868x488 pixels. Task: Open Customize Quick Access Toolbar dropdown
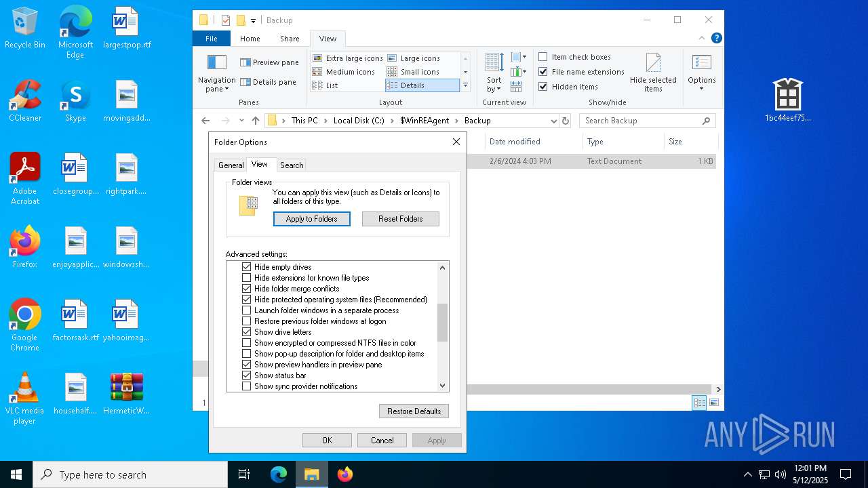(x=254, y=21)
